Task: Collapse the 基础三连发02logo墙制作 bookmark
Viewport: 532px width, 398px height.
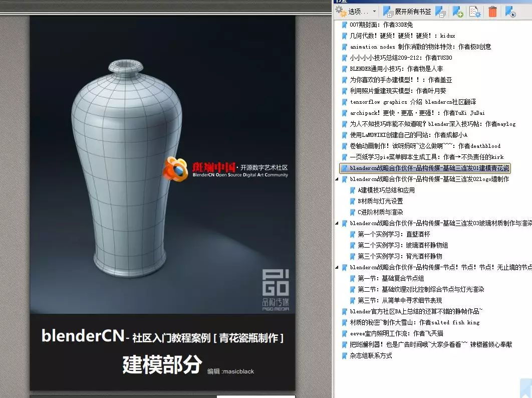Action: [337, 179]
